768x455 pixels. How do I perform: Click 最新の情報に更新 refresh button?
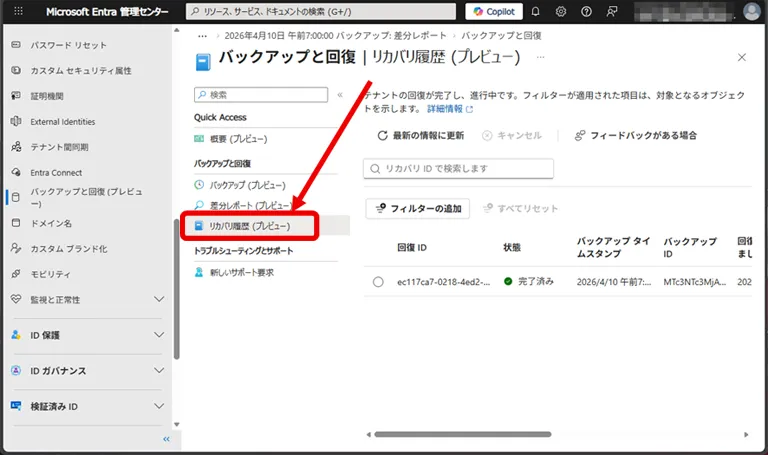point(421,136)
